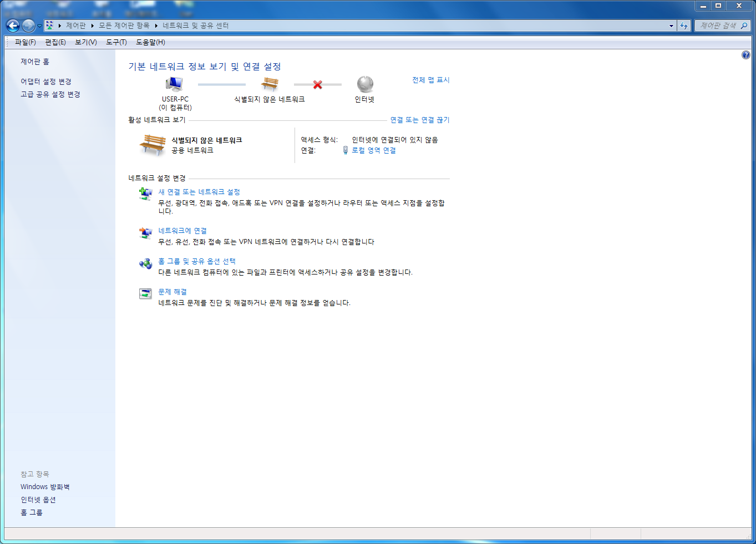Screen dimensions: 756x544
Task: Open 새 연결 또는 네트워크 설정 link
Action: (199, 192)
